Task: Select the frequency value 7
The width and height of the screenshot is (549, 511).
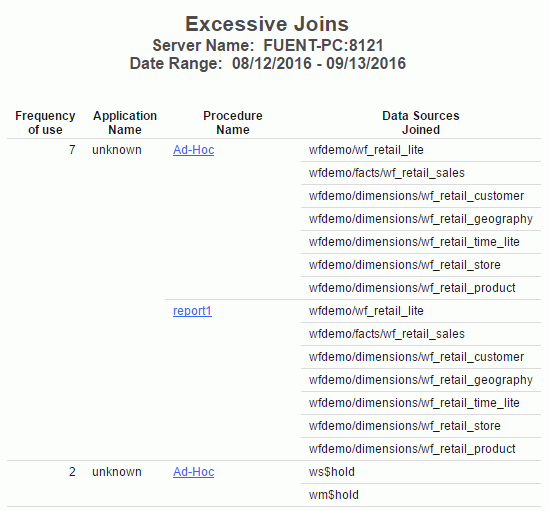Action: click(x=72, y=150)
